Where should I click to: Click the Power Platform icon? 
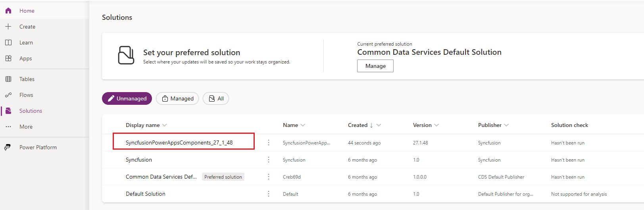(x=8, y=147)
